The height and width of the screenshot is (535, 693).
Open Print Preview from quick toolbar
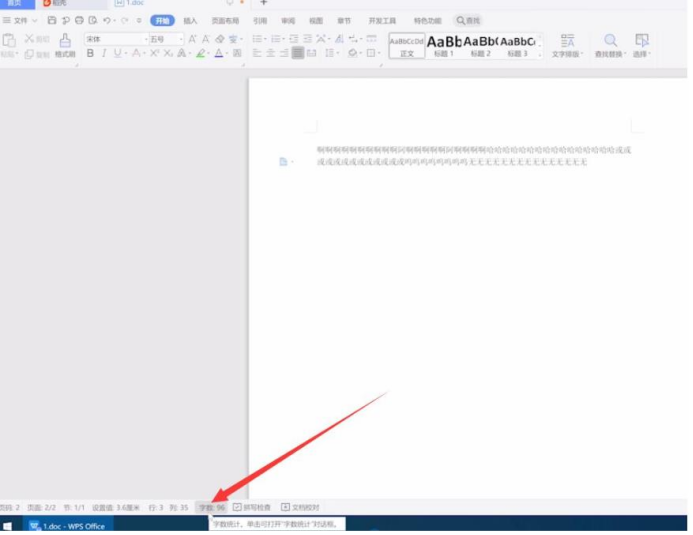(93, 20)
